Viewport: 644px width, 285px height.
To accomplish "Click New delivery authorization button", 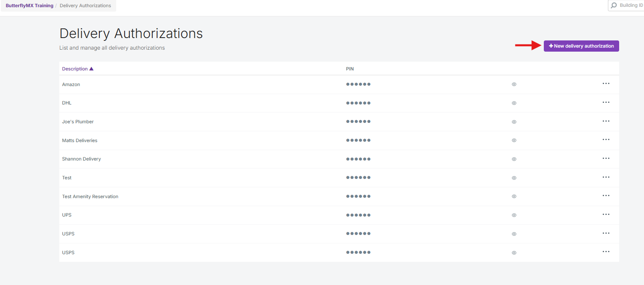I will click(581, 46).
